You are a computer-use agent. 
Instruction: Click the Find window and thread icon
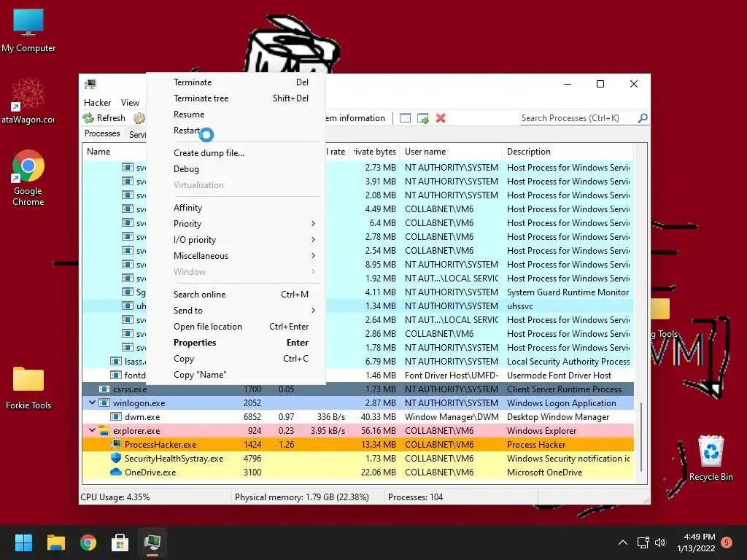point(422,118)
